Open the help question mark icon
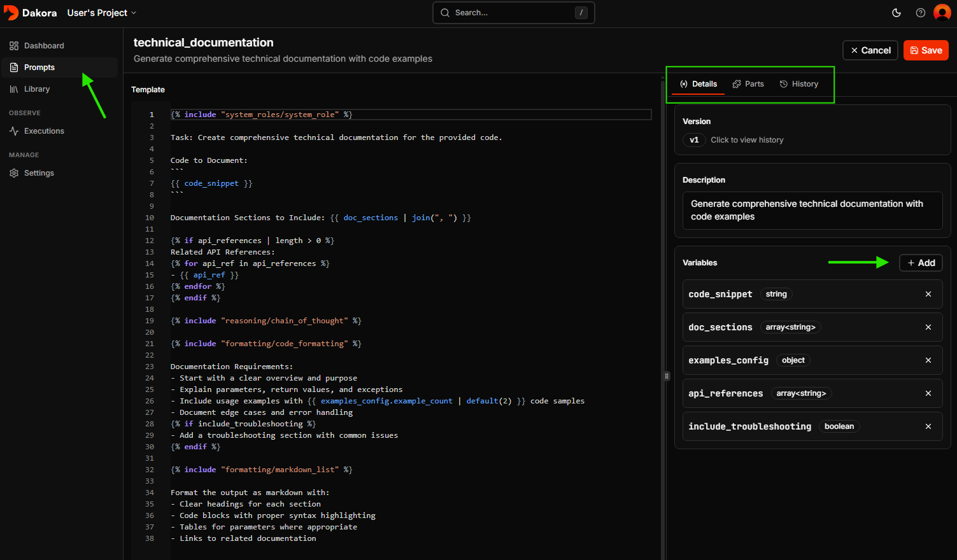 (x=921, y=13)
